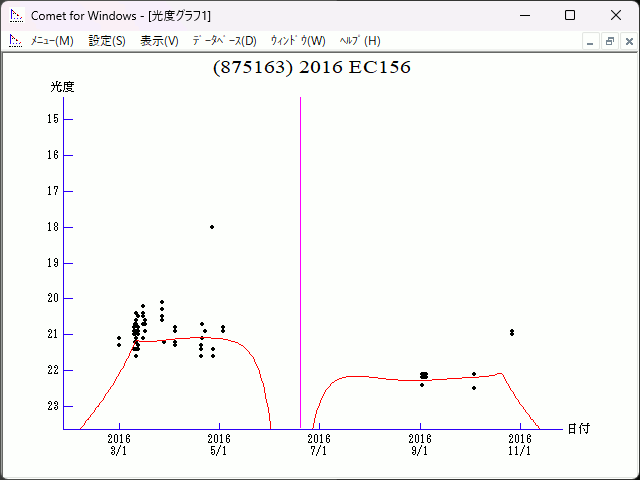Minimize the inner graph window
This screenshot has width=640, height=480.
click(x=590, y=42)
